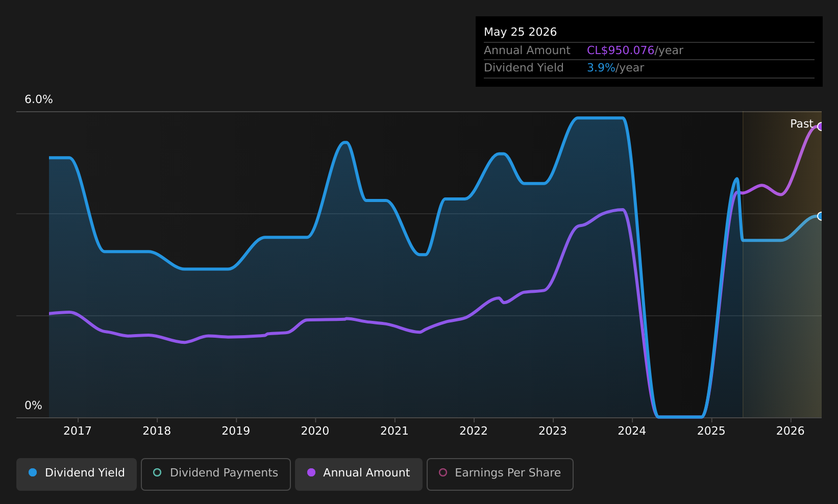
Task: Click the 'May 25 2026' tooltip date
Action: pos(520,32)
